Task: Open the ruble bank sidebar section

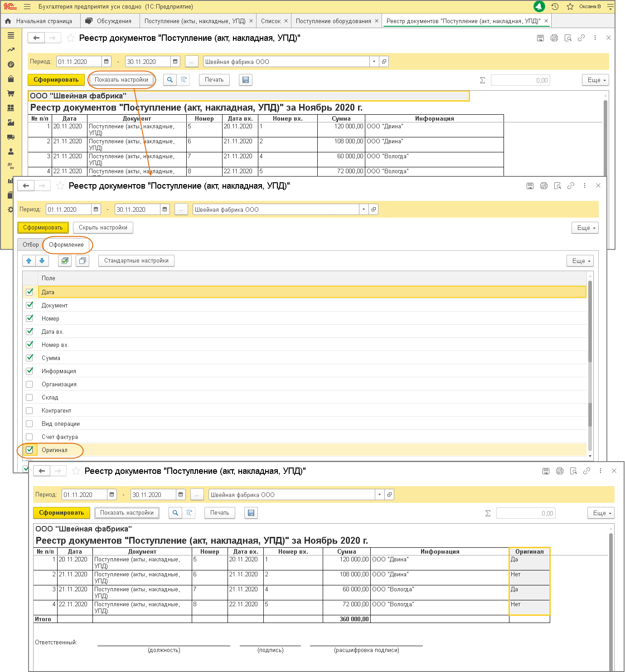Action: click(11, 64)
